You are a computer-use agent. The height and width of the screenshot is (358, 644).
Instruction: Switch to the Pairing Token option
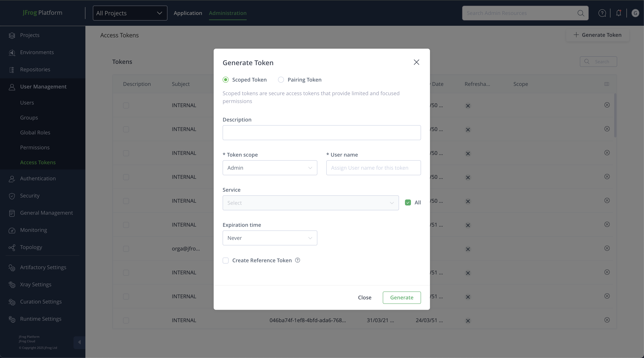click(281, 80)
